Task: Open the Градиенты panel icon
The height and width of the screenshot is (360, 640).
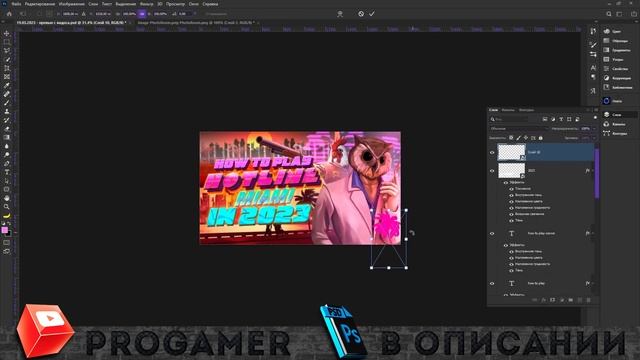Action: [607, 50]
